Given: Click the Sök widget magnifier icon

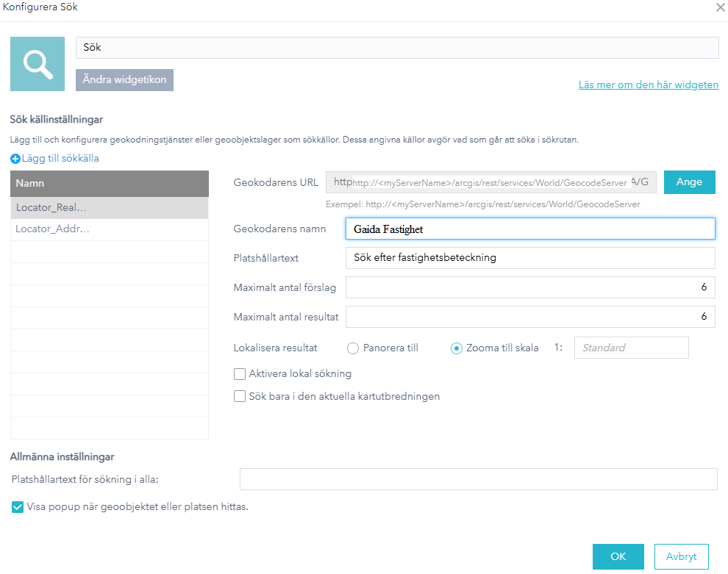Looking at the screenshot, I should tap(38, 64).
